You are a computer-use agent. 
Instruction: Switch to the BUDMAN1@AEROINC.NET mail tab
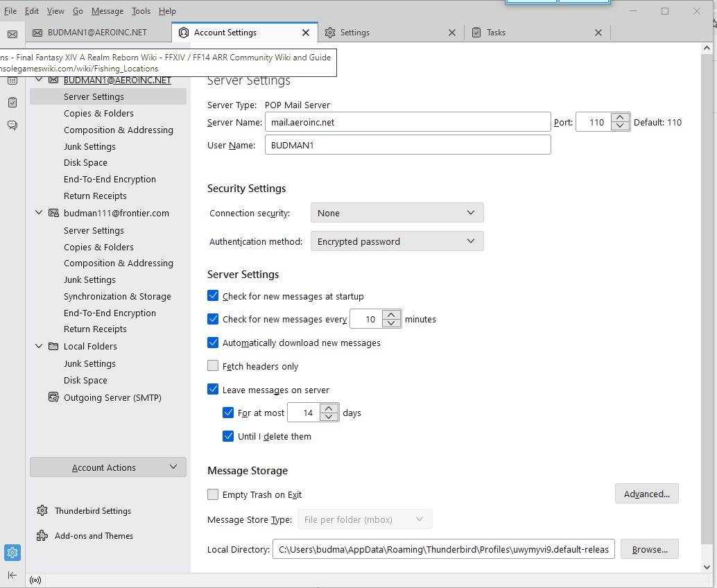(97, 33)
